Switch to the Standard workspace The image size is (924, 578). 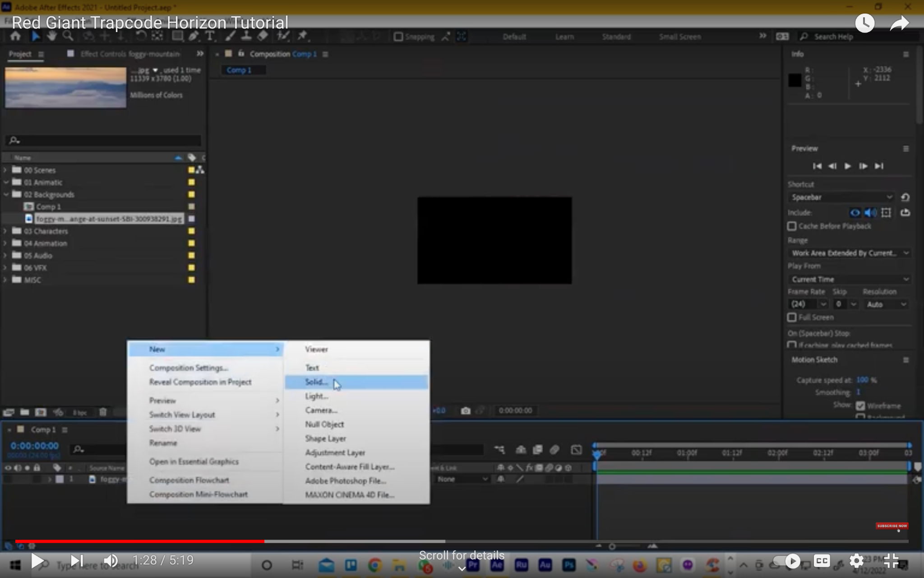616,37
